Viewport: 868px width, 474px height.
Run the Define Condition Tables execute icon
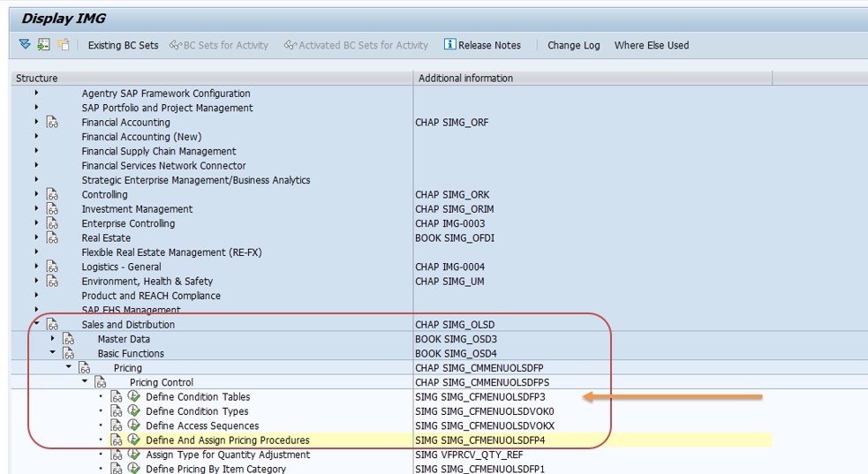(x=134, y=397)
